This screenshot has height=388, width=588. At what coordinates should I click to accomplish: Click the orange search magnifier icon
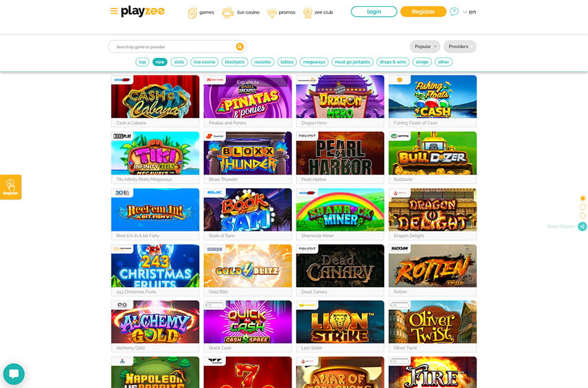240,46
